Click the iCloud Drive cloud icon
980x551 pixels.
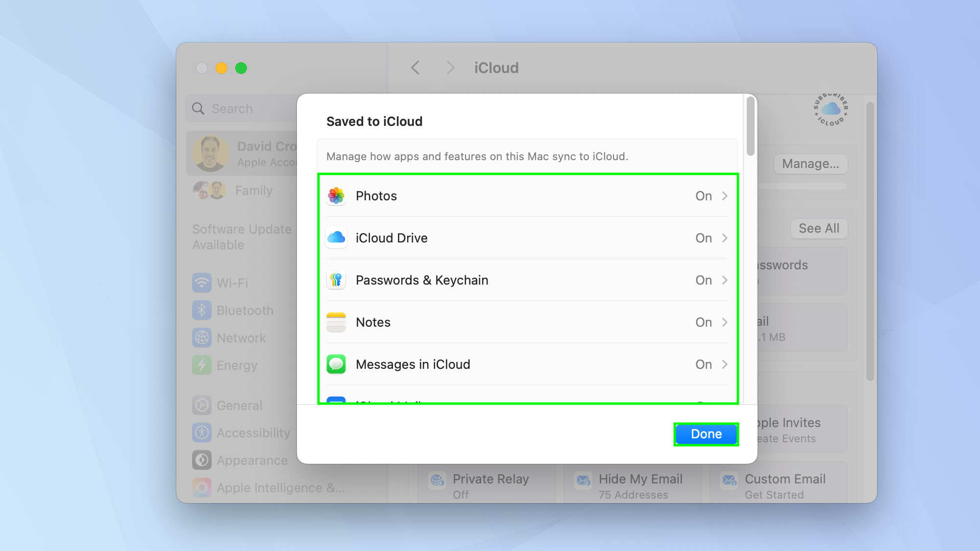(336, 238)
